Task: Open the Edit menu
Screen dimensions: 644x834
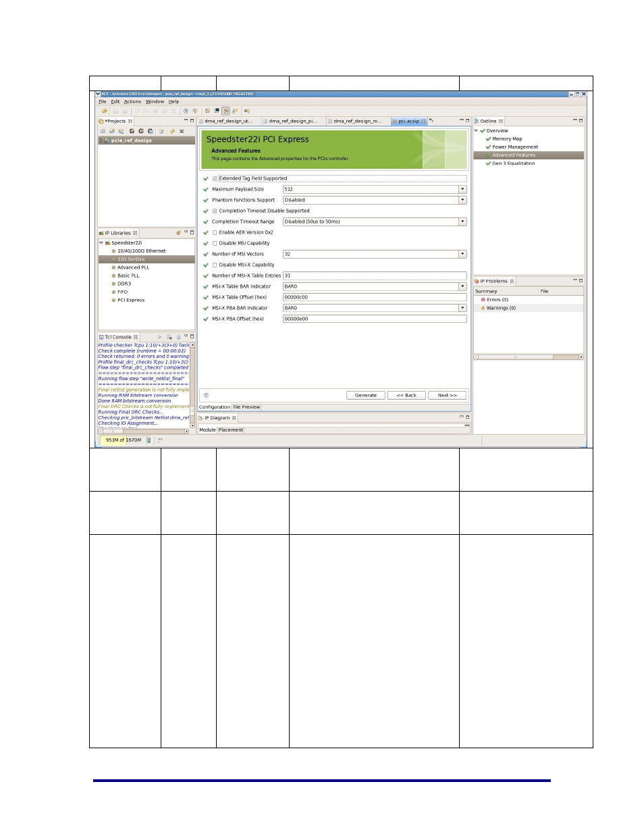Action: tap(115, 102)
